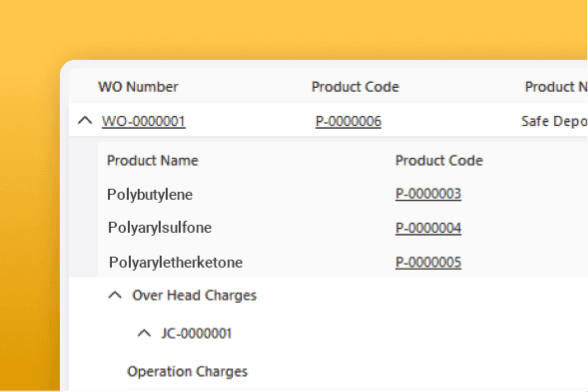The width and height of the screenshot is (588, 392).
Task: Open product code P-0000004 link
Action: click(428, 228)
